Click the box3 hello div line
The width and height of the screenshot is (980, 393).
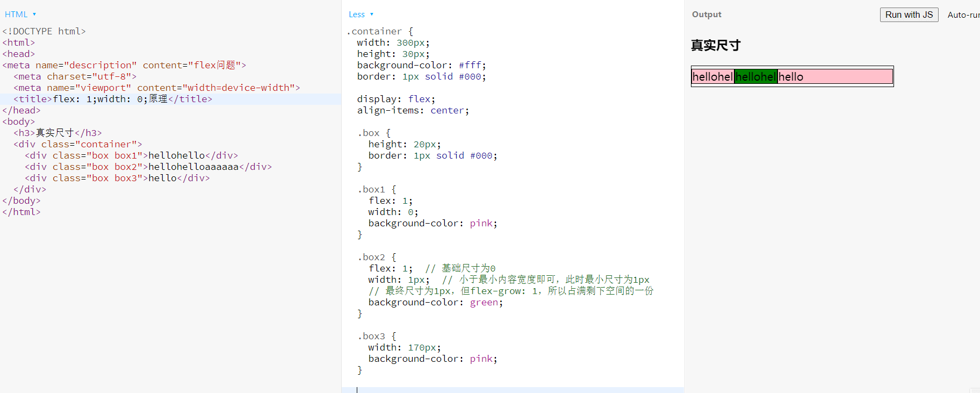coord(117,178)
